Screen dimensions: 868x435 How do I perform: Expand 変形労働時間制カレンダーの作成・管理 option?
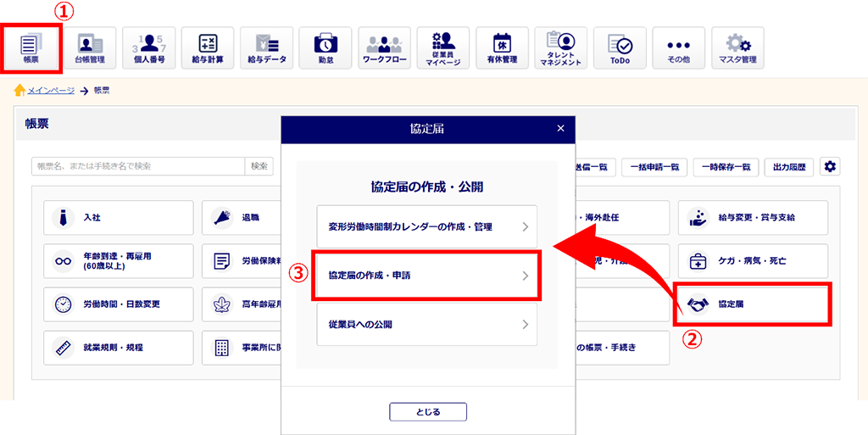(x=426, y=226)
